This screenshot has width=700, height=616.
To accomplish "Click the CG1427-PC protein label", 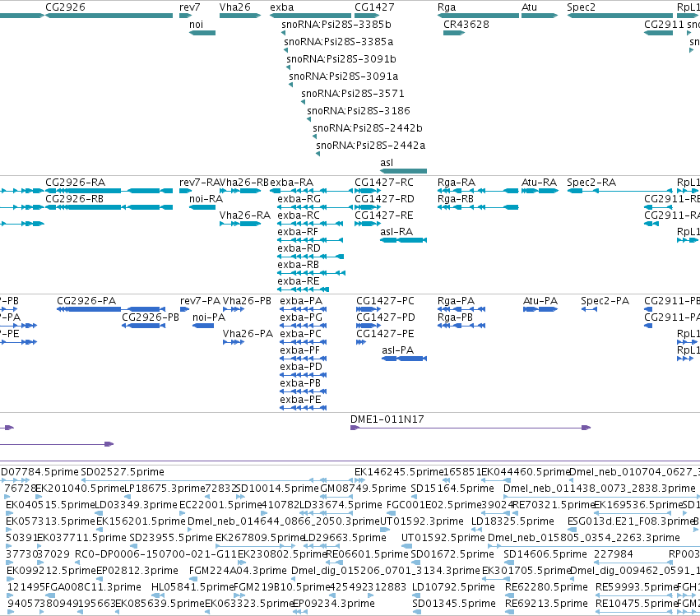I will pos(385,301).
